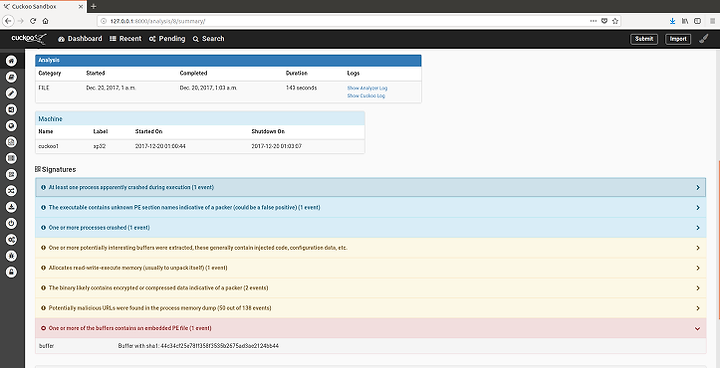Go back with browser back arrow

[x=8, y=21]
